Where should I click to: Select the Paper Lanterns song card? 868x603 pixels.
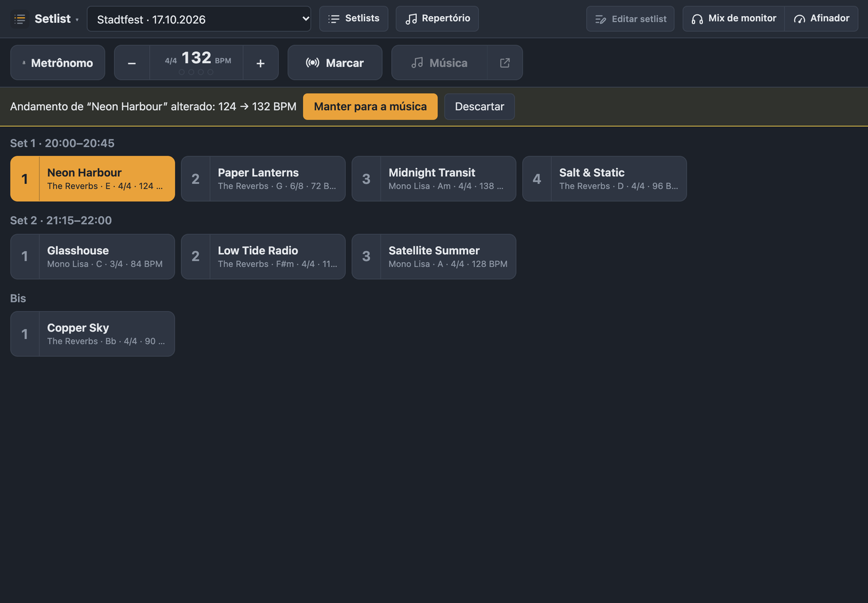[x=263, y=178]
